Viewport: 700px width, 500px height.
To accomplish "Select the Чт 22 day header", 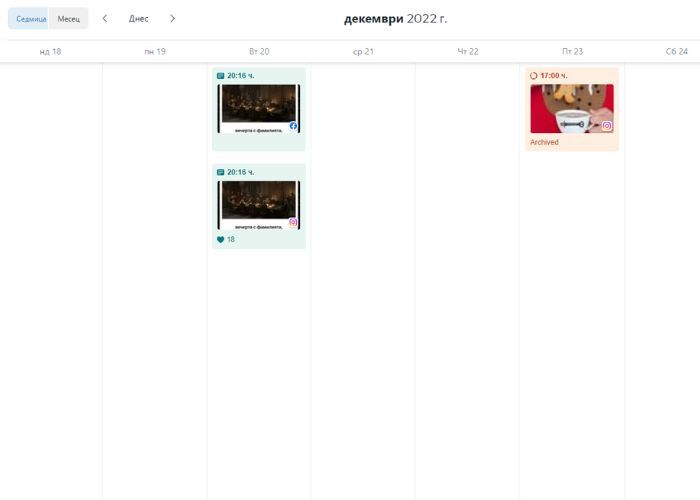I will pyautogui.click(x=468, y=51).
